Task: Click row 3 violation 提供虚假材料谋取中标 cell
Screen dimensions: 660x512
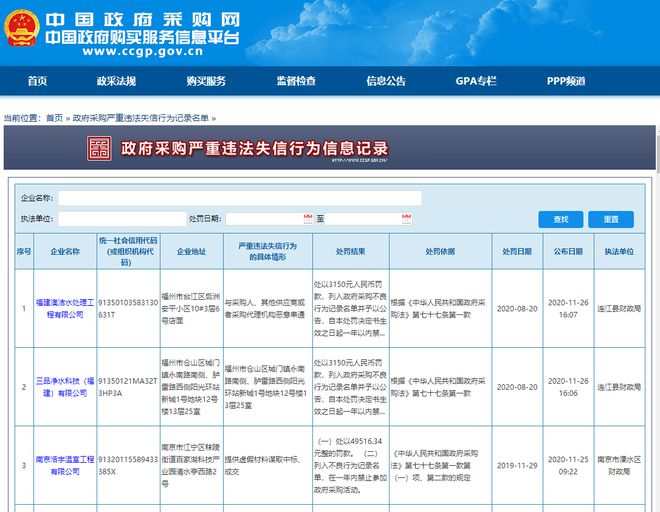Action: tap(268, 465)
